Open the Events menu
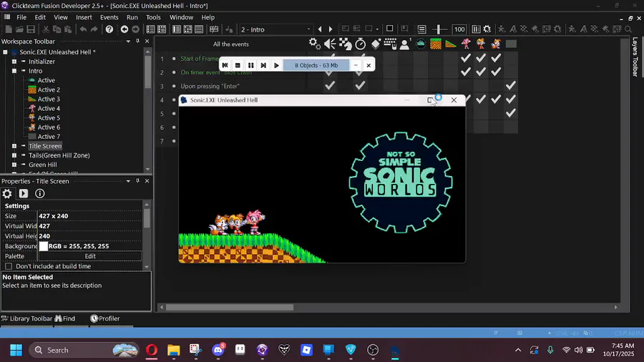 coord(109,17)
